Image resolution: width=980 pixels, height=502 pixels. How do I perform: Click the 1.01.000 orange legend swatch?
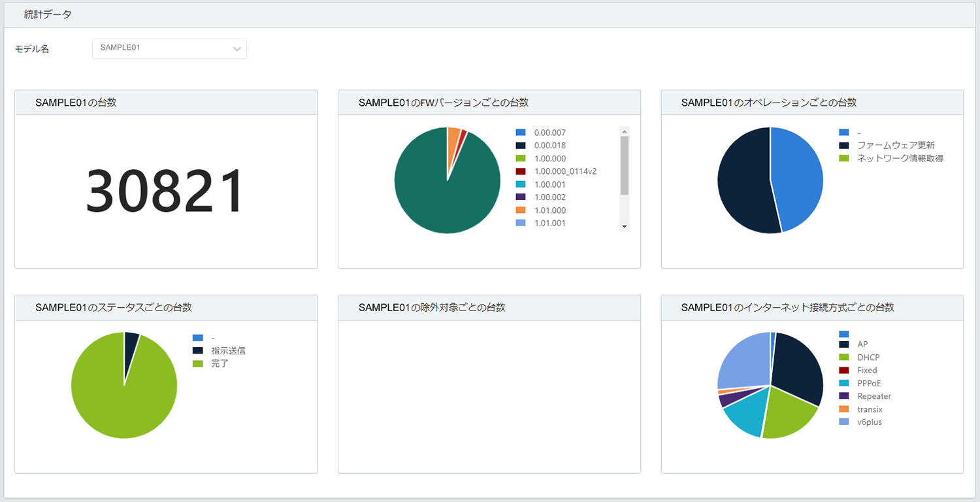(520, 210)
